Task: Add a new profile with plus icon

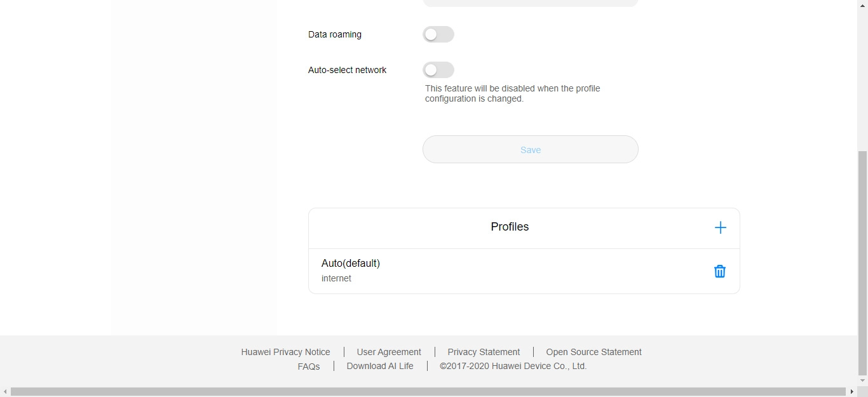Action: pos(720,227)
